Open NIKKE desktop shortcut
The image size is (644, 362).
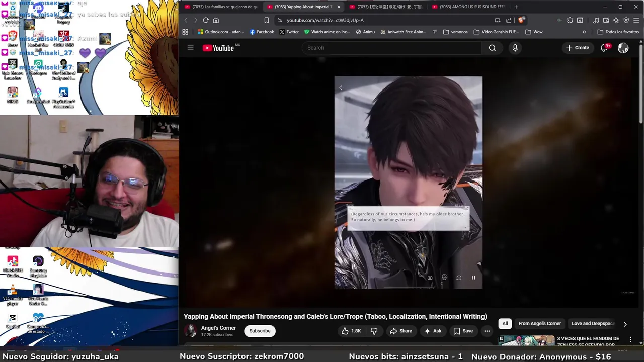click(13, 96)
